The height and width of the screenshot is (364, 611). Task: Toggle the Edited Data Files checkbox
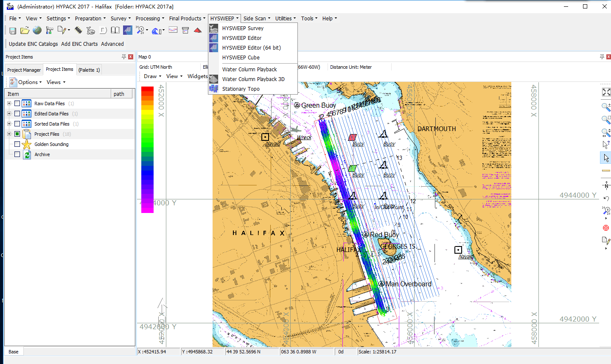[17, 114]
